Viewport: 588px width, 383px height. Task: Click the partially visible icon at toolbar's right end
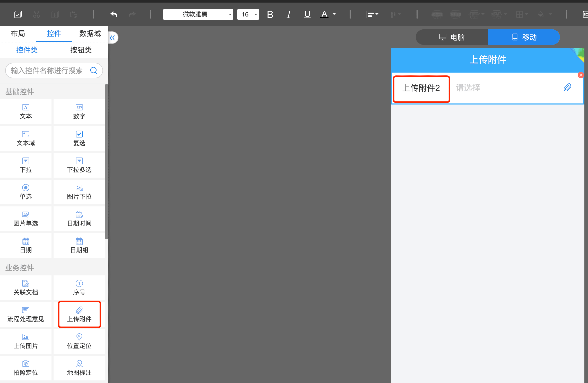[585, 14]
